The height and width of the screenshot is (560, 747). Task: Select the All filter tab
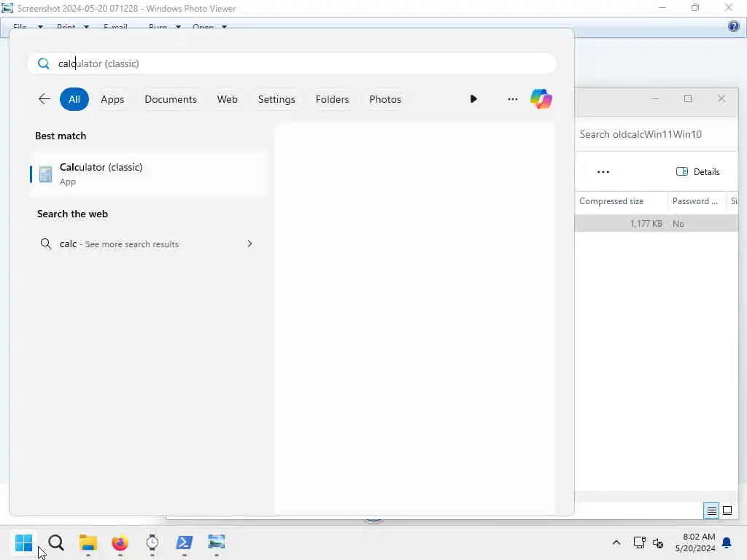(x=74, y=99)
